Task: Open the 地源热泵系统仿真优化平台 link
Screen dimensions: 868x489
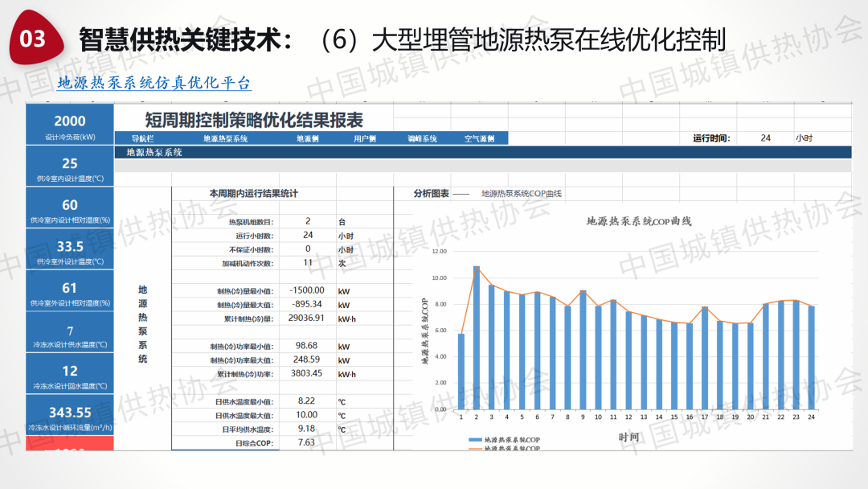Action: tap(154, 83)
